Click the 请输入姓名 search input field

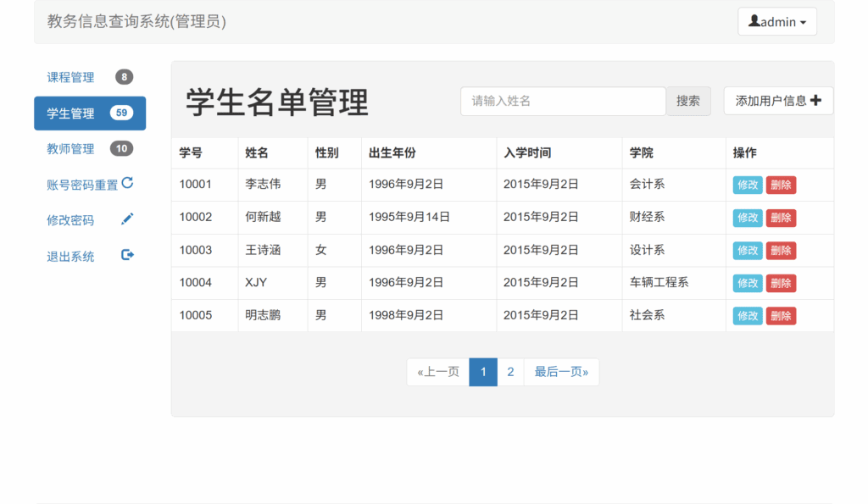click(562, 100)
